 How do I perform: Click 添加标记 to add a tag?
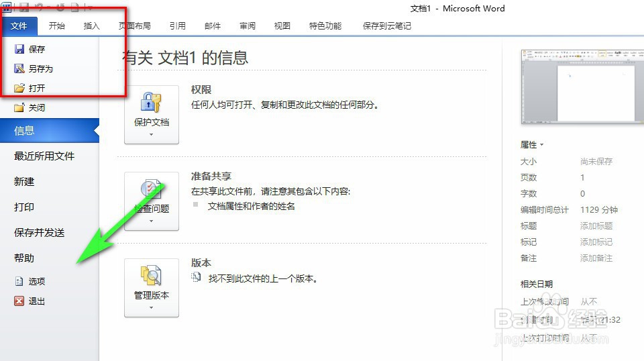coord(596,242)
